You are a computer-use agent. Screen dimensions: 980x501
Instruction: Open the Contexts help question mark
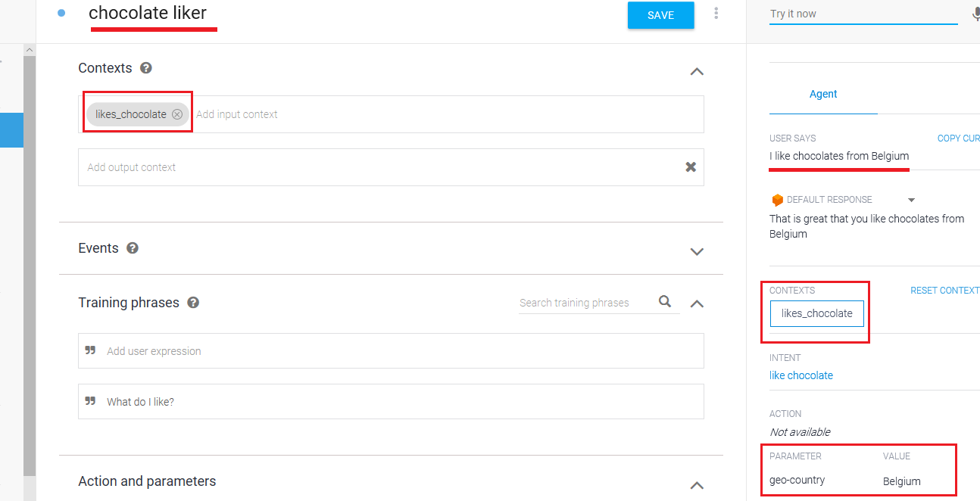pyautogui.click(x=146, y=68)
